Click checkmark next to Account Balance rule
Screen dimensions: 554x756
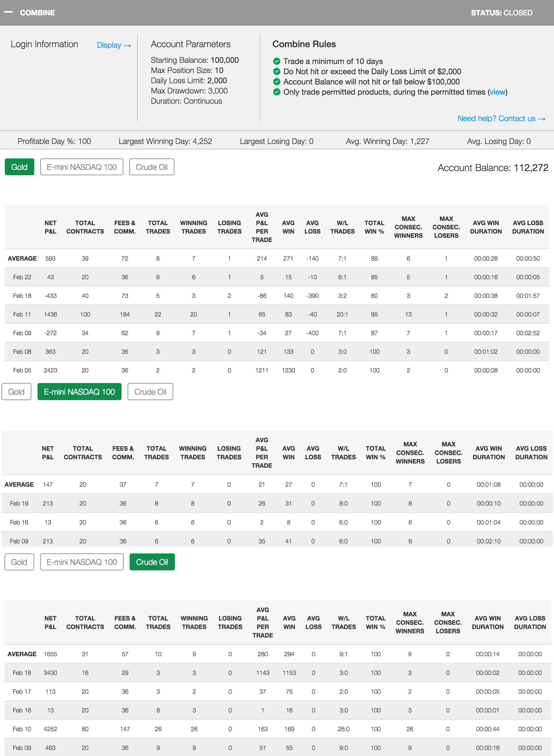(x=277, y=82)
